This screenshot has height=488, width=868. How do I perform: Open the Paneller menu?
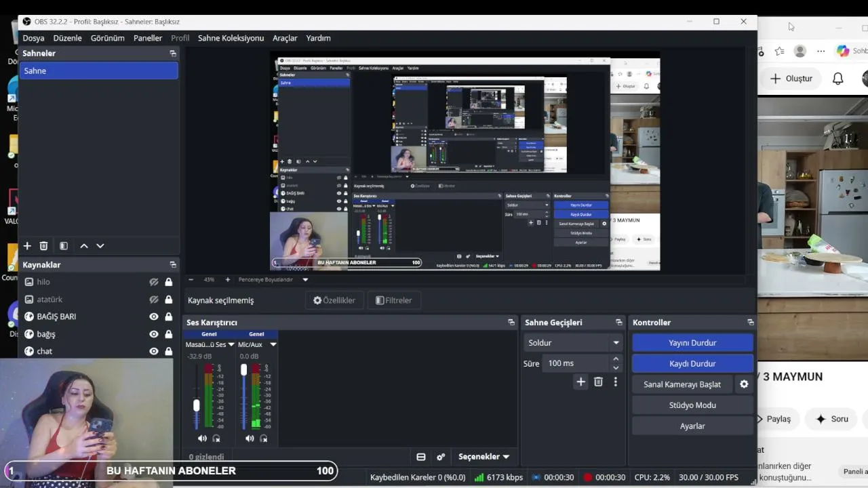[148, 38]
